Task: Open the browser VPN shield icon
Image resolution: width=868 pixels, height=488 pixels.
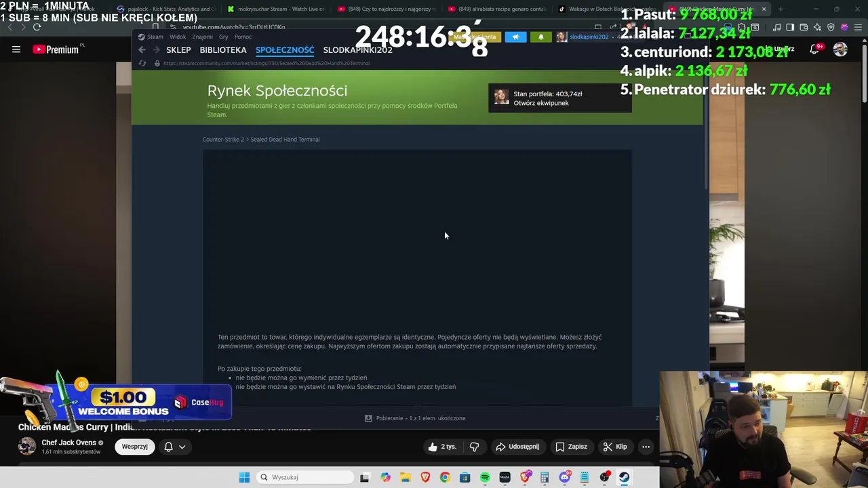Action: (831, 27)
